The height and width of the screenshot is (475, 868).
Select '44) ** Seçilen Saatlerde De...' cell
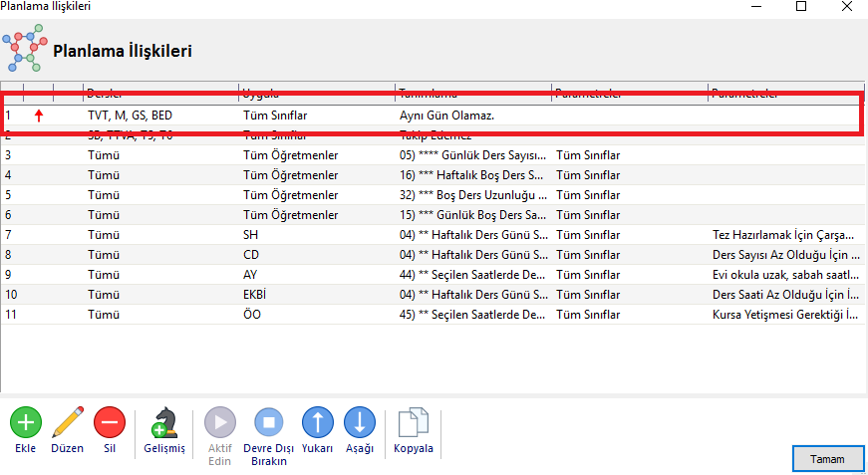pyautogui.click(x=473, y=275)
